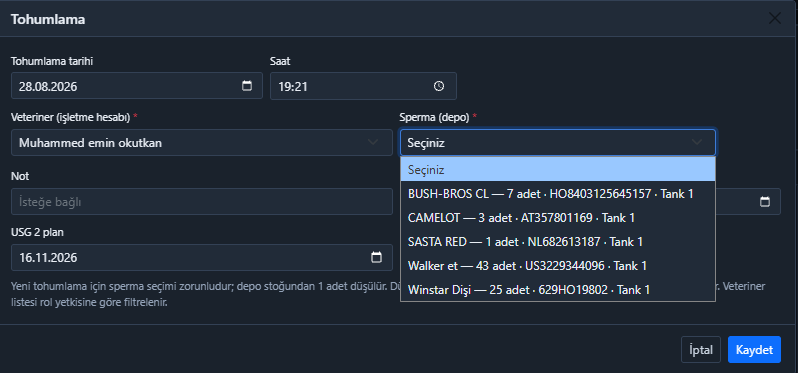Open calendar picker for Tohumlama tarihi
798x373 pixels.
[x=247, y=86]
